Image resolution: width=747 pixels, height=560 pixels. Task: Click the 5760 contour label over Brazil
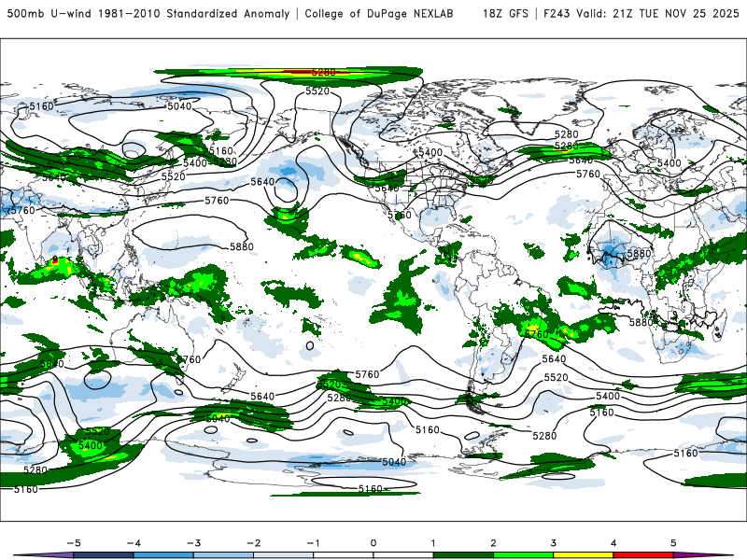point(536,334)
